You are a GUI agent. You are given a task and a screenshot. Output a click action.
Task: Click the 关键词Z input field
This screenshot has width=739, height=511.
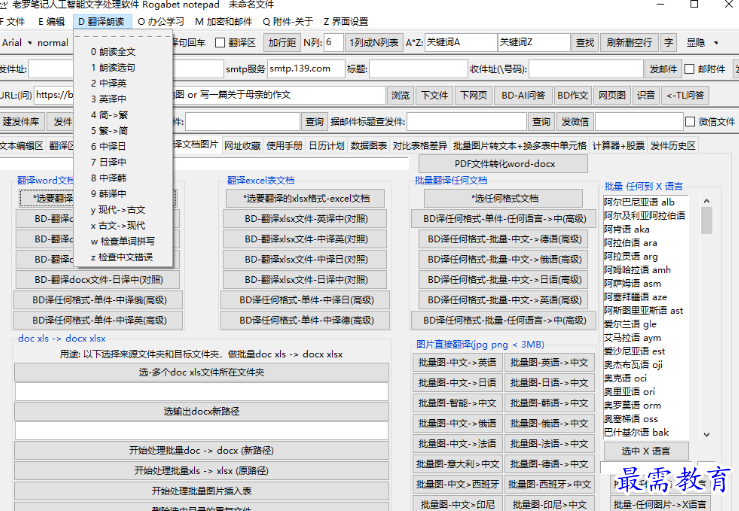(x=534, y=43)
